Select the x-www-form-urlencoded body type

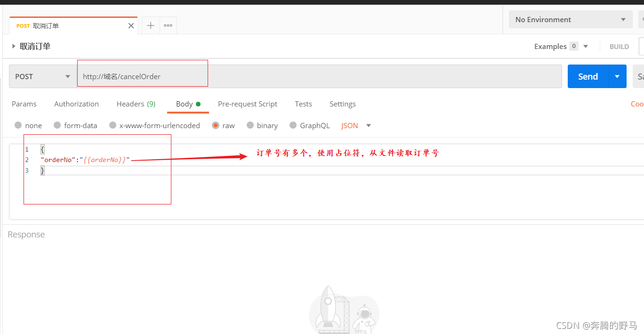click(154, 125)
